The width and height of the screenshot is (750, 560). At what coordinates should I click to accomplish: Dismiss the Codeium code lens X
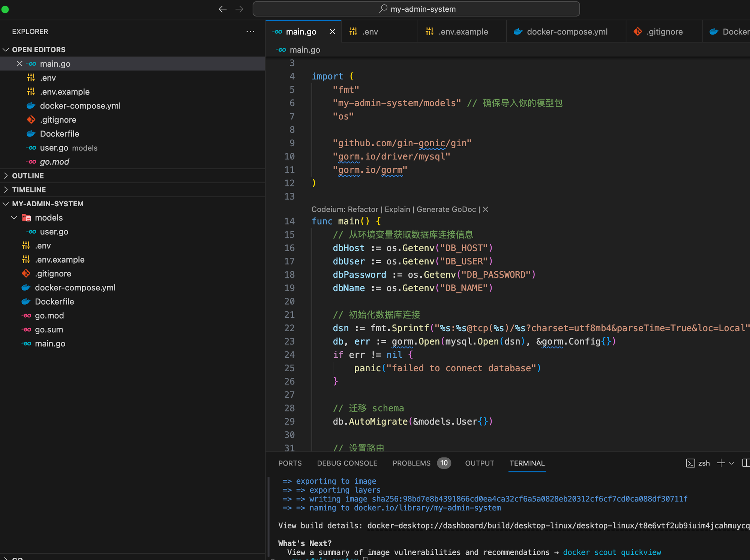tap(486, 209)
